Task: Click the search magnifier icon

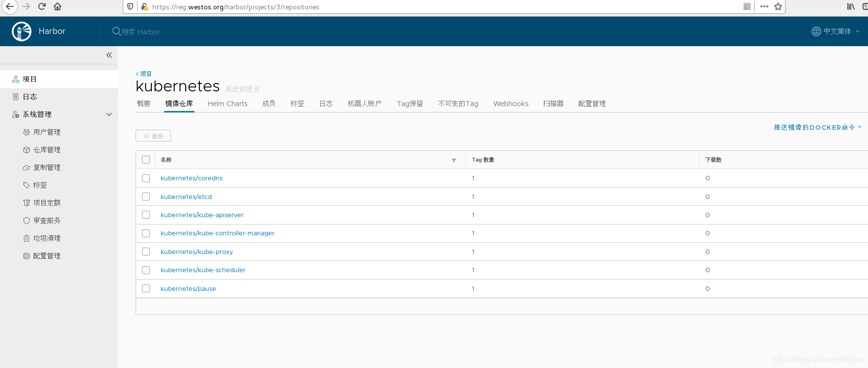Action: (x=116, y=31)
